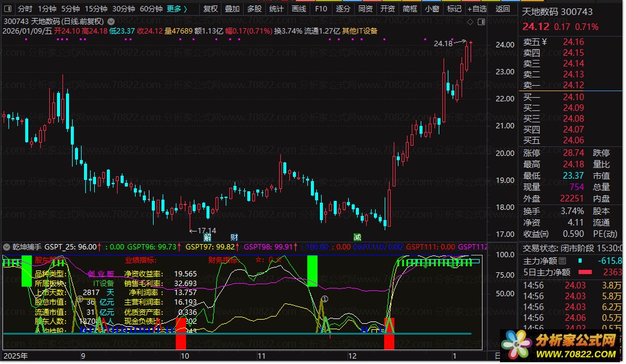Add stock via +自选 button
Screen dimensions: 626x364
click(477, 8)
